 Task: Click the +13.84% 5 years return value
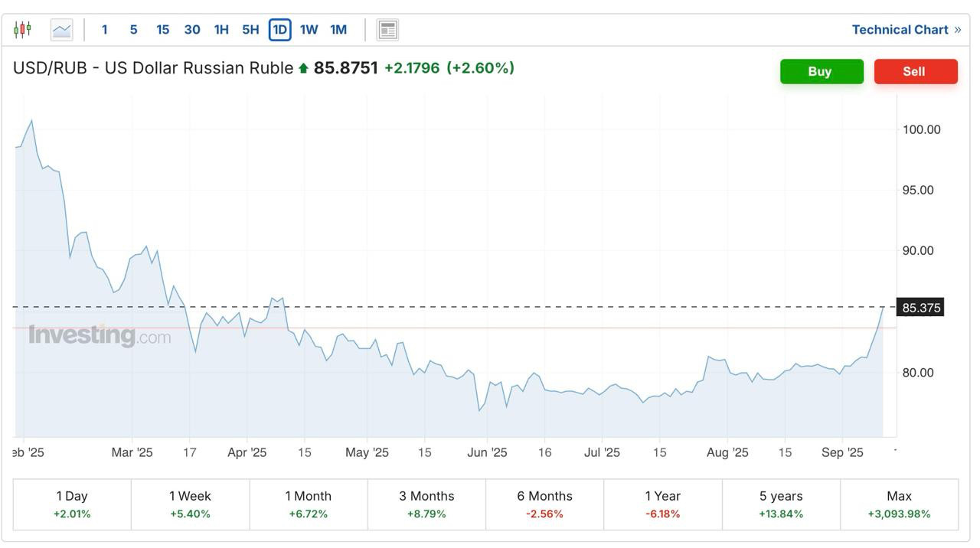[x=781, y=514]
